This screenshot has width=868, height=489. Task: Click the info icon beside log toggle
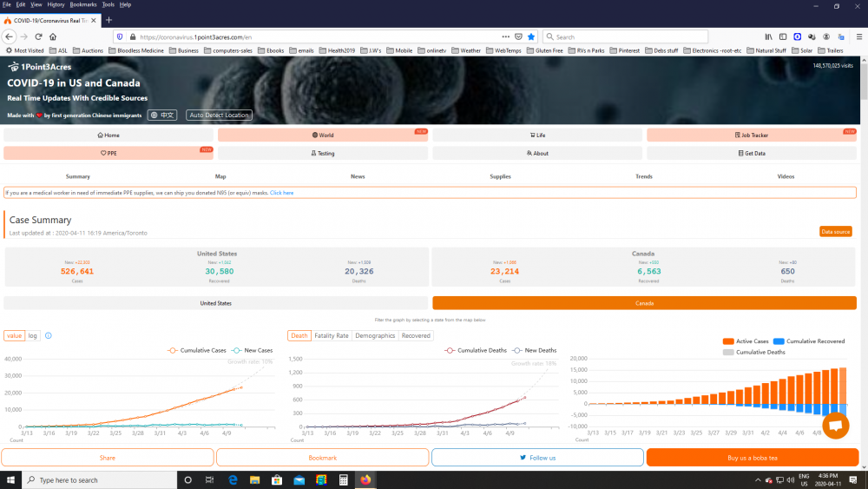48,335
